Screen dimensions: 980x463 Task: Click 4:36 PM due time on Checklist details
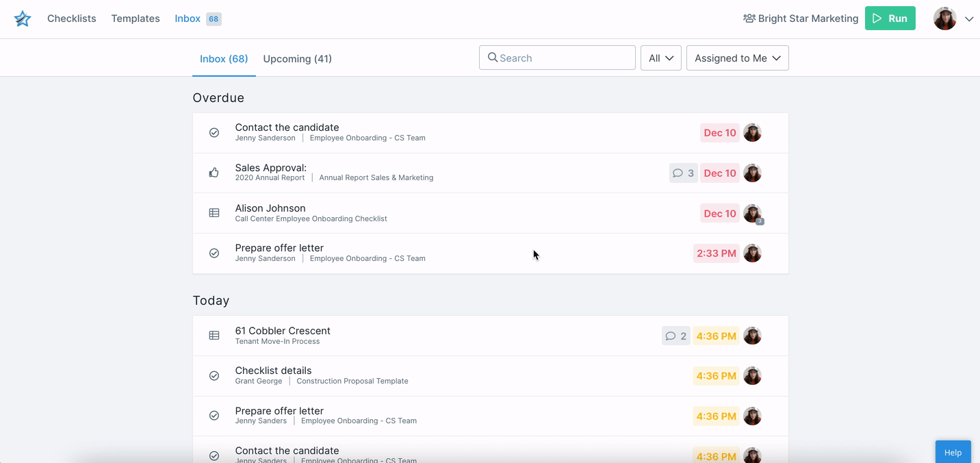717,376
